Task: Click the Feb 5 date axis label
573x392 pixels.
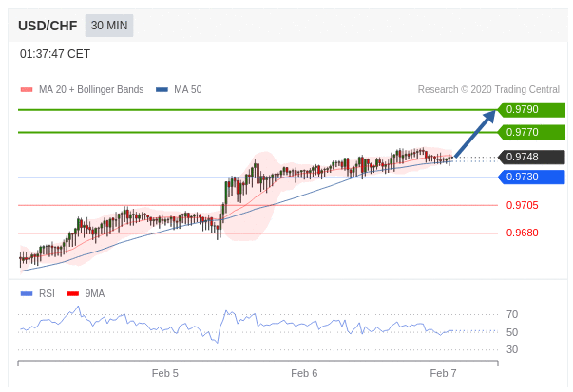Action: point(164,373)
